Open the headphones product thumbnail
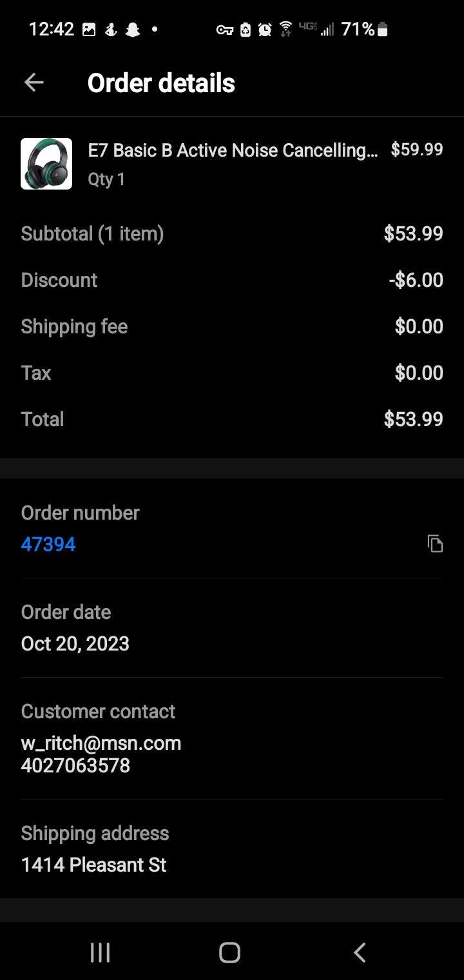The image size is (464, 980). [x=46, y=164]
